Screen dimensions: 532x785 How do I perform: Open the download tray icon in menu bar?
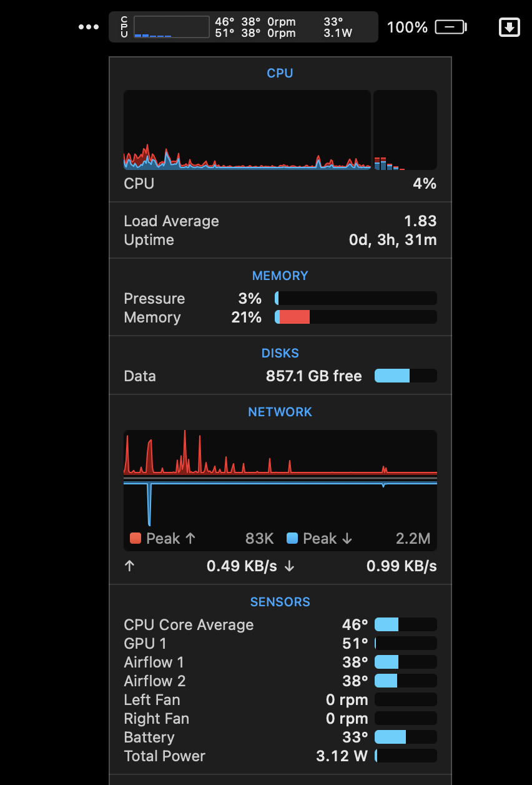(x=510, y=27)
